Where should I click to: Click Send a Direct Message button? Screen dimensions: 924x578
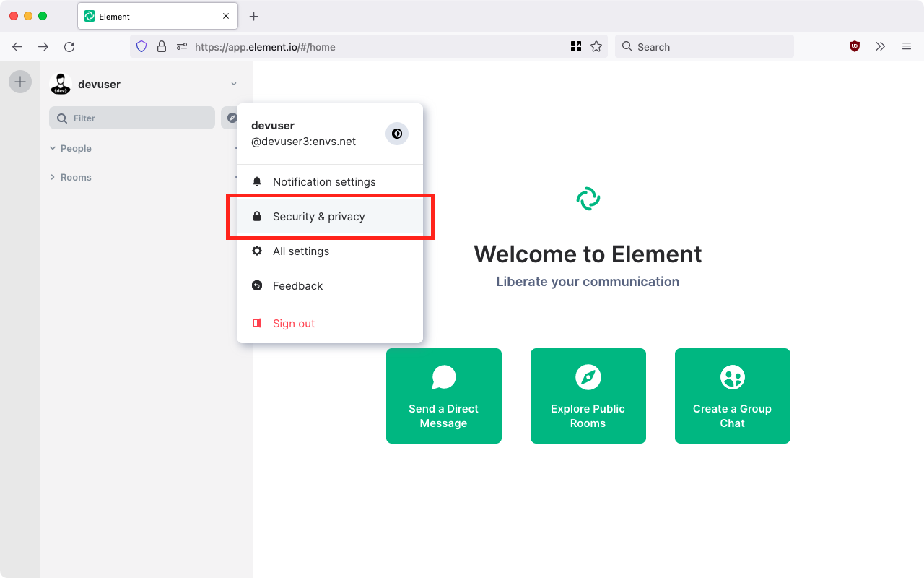coord(444,396)
